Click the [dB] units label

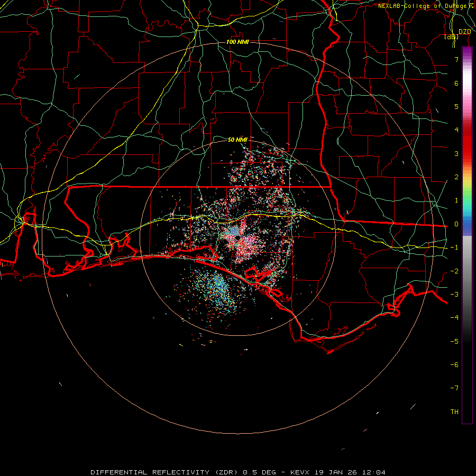click(452, 36)
